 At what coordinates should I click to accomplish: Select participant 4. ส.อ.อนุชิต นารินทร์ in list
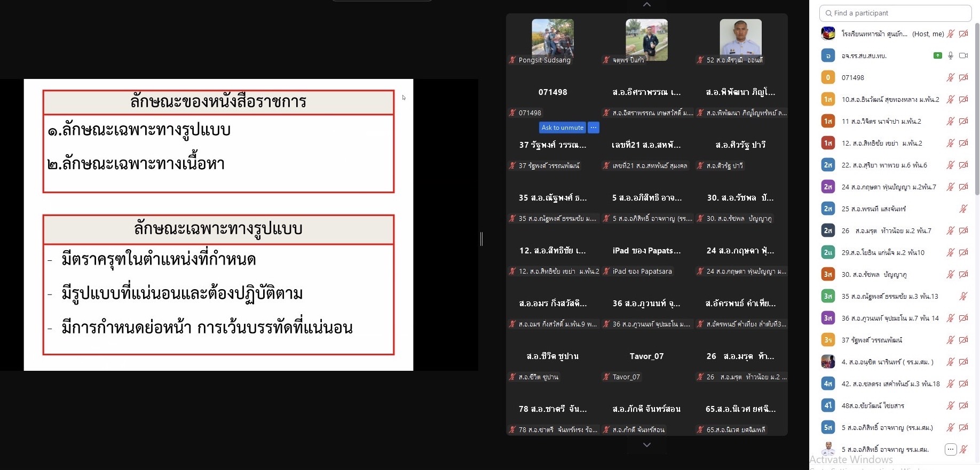tap(887, 362)
